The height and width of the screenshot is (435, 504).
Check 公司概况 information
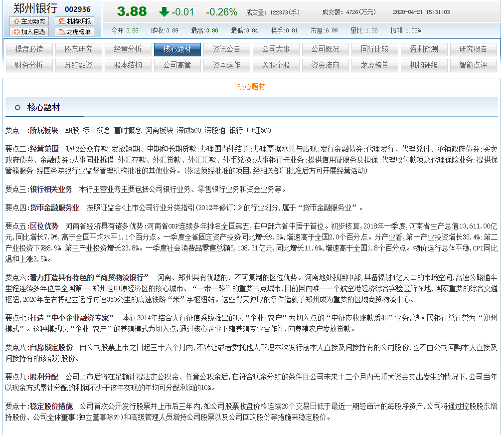click(325, 49)
